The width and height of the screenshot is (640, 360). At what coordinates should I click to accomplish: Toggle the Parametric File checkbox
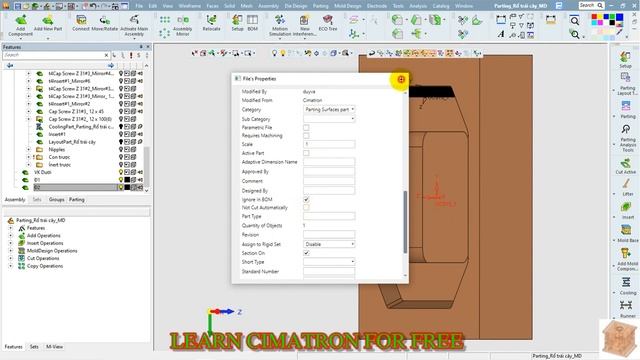pos(306,128)
